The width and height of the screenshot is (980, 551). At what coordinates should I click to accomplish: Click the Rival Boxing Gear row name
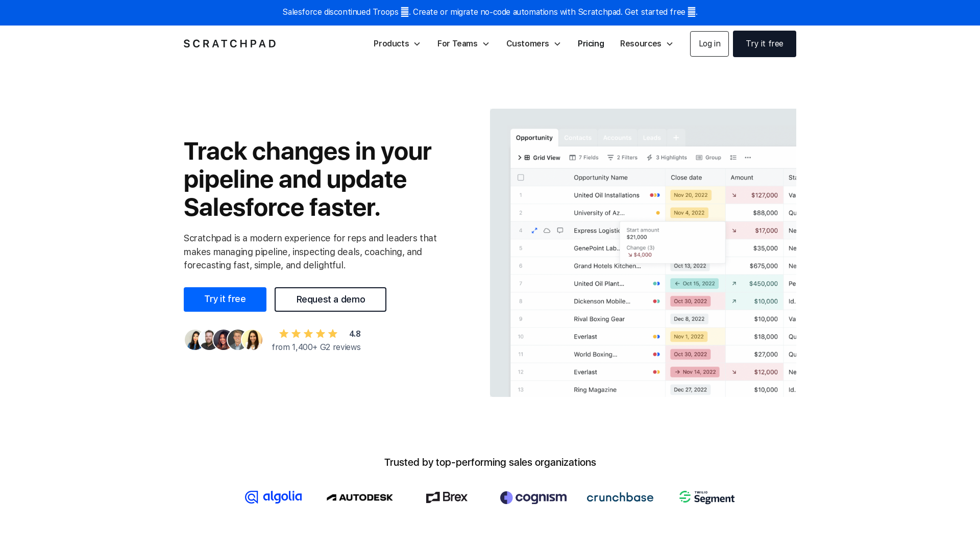pos(599,319)
